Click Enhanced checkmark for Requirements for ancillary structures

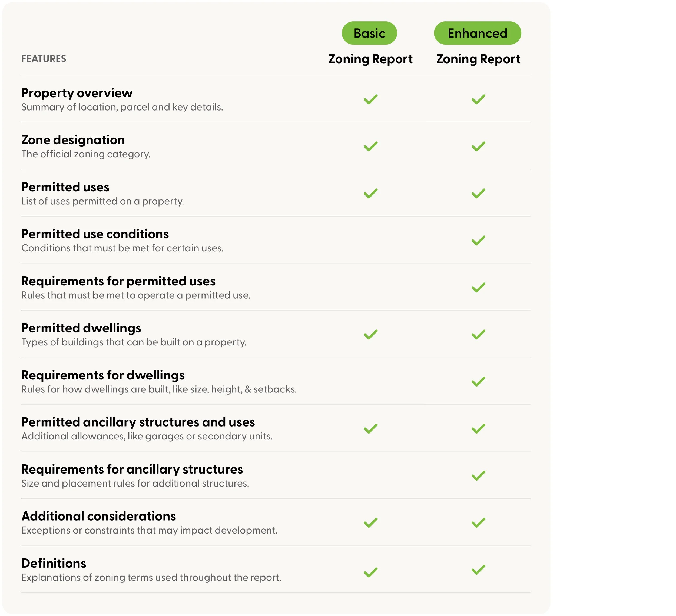point(478,475)
